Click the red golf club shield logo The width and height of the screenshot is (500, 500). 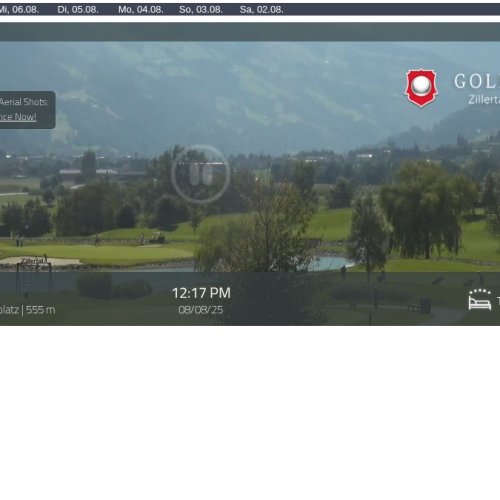(x=421, y=88)
